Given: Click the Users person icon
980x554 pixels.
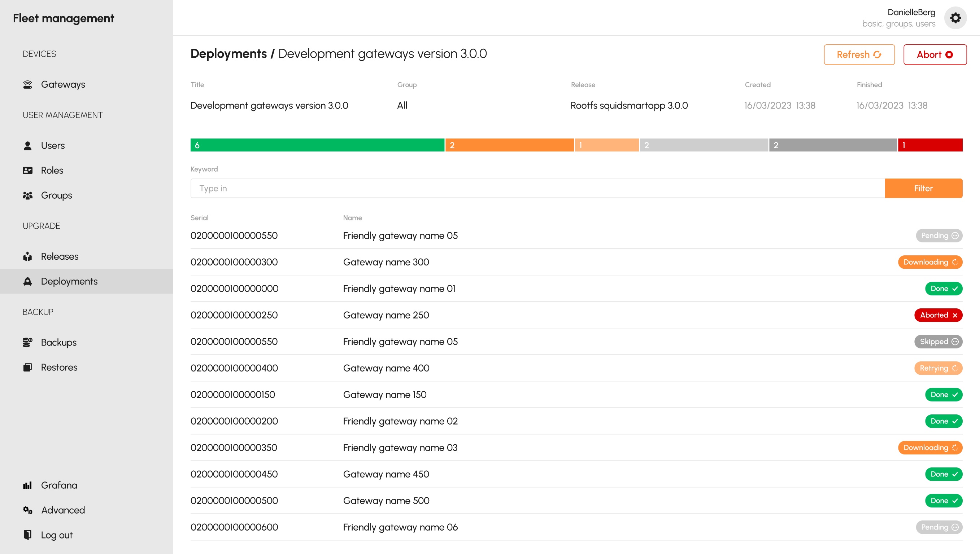Looking at the screenshot, I should coord(27,146).
